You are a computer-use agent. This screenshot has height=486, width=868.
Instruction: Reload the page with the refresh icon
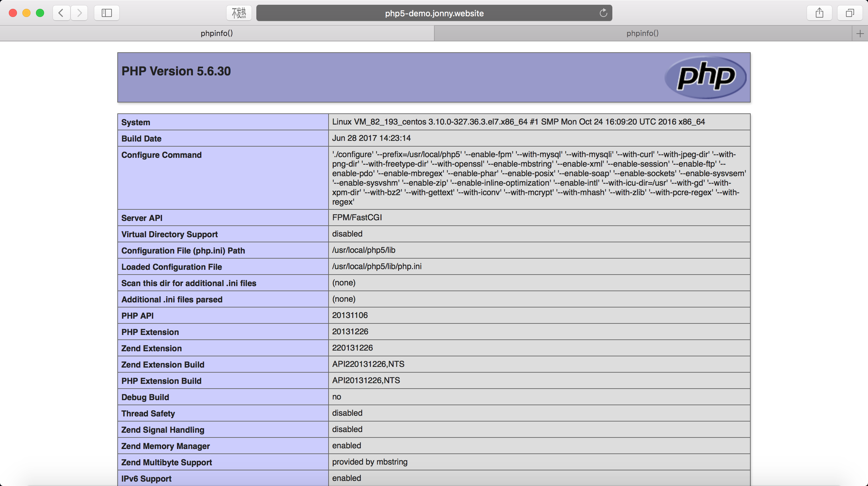click(603, 13)
